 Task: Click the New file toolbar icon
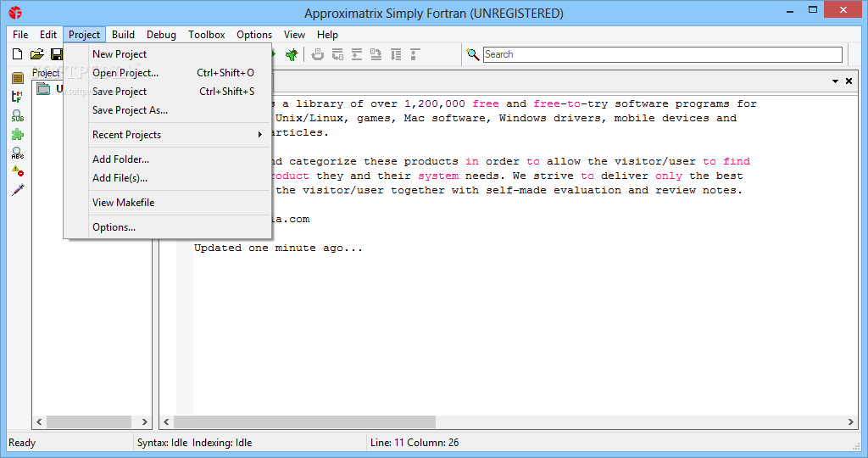(18, 54)
